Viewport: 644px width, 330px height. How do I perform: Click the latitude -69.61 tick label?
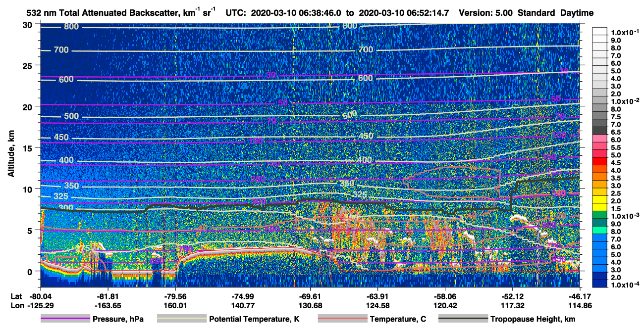point(310,296)
